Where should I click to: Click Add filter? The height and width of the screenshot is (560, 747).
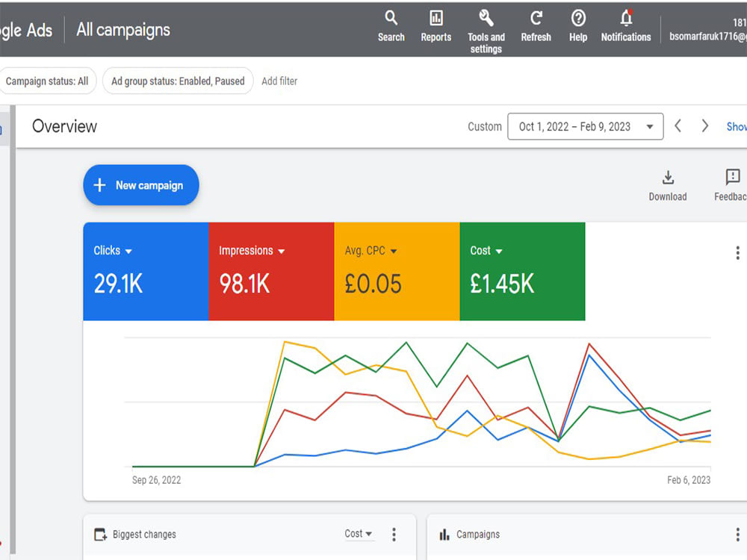tap(279, 81)
